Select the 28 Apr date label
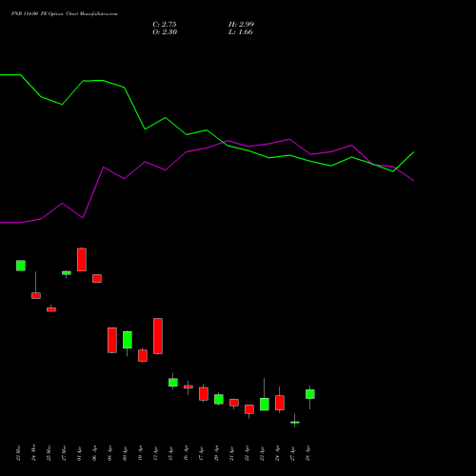The height and width of the screenshot is (476, 476). pos(307,453)
